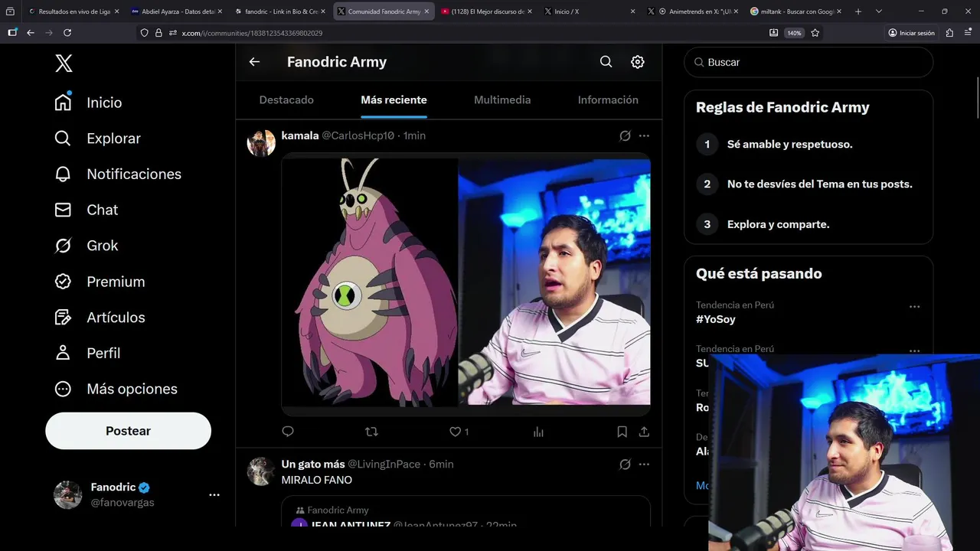
Task: Share kamala's post
Action: tap(644, 432)
